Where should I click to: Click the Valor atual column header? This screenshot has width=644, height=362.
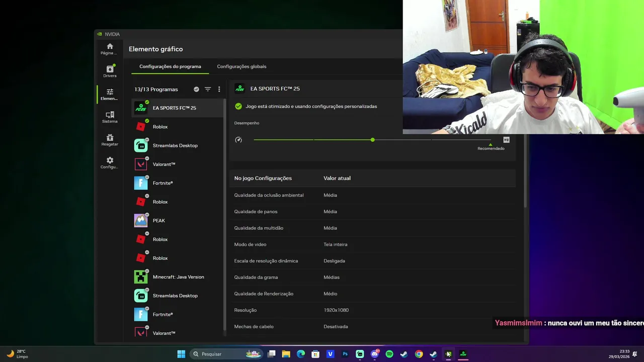point(337,178)
